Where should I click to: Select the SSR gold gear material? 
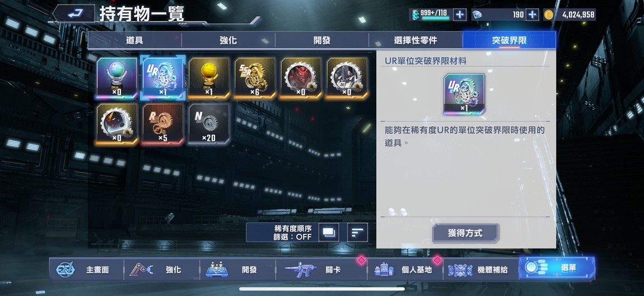coord(255,78)
